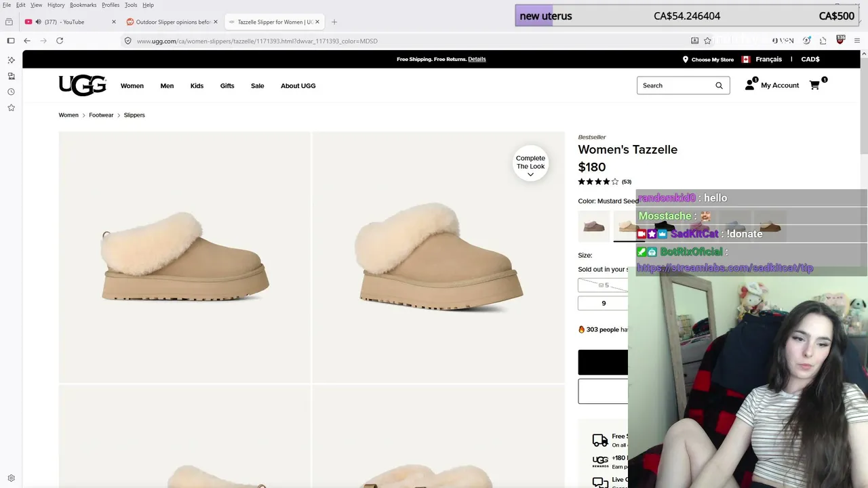The image size is (868, 488).
Task: Open the Sale navigation menu
Action: 258,86
